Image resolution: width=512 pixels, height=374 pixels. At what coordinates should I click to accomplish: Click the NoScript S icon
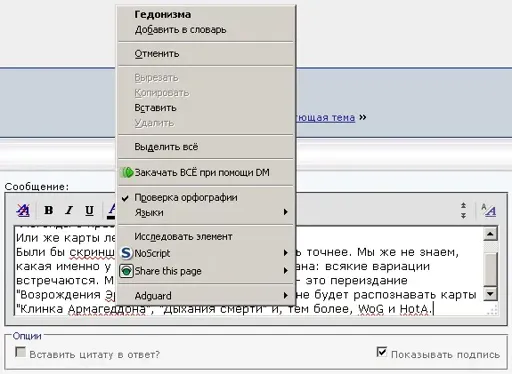(x=127, y=253)
